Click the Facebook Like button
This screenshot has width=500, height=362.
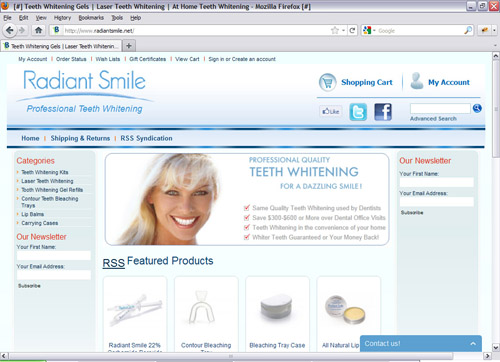pyautogui.click(x=331, y=111)
